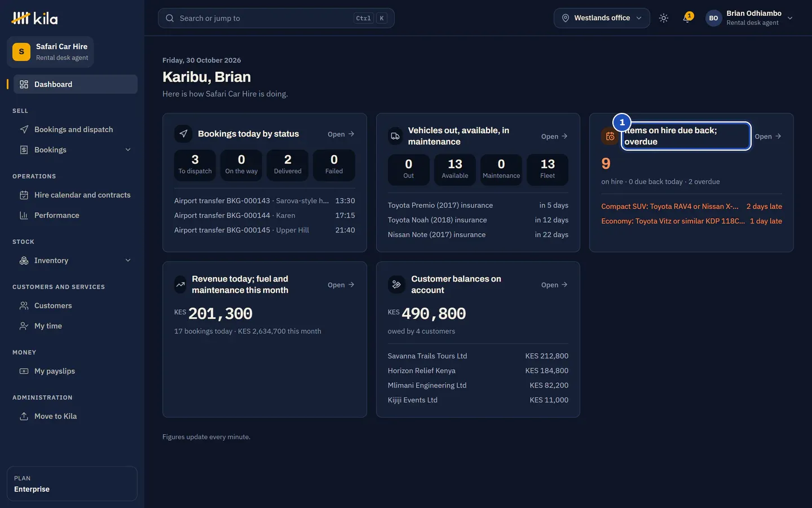Expand the Inventory submenu chevron
The image size is (812, 508).
128,260
